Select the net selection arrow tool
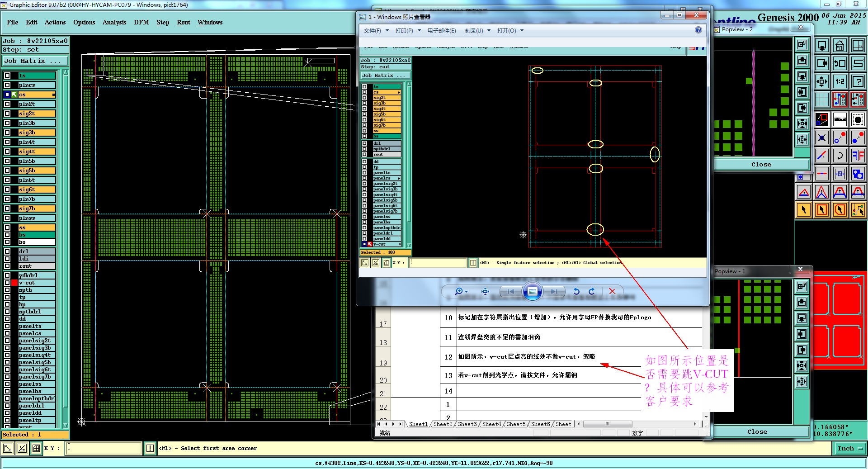The image size is (868, 469). click(858, 210)
